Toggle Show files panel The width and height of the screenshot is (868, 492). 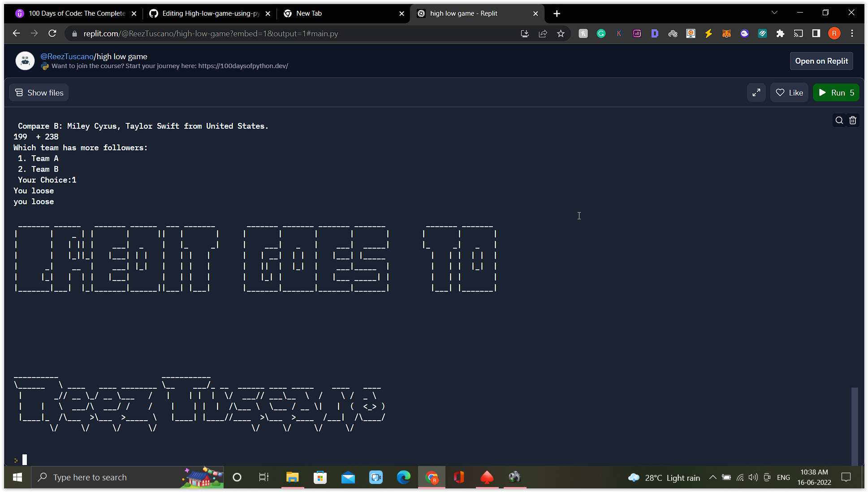[39, 92]
